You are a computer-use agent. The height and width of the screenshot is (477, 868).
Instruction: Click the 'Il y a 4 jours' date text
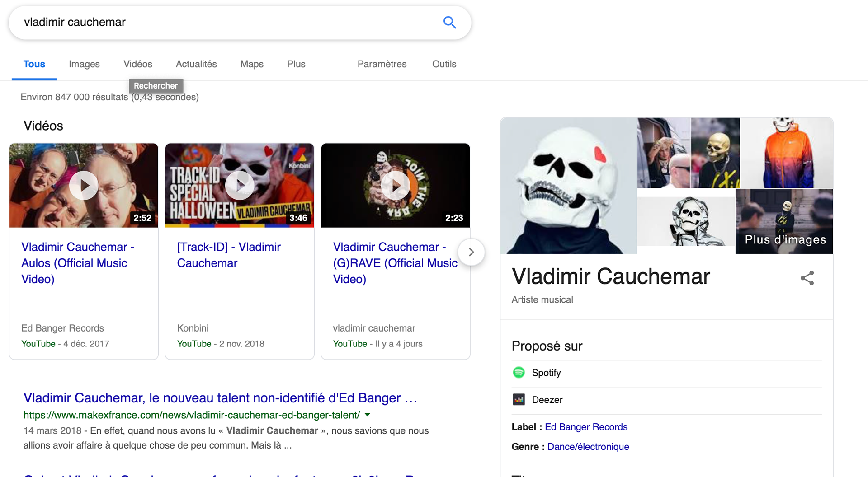pyautogui.click(x=399, y=344)
